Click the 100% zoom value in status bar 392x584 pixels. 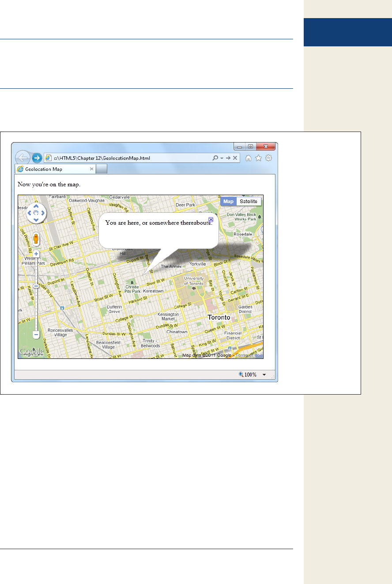[x=251, y=375]
